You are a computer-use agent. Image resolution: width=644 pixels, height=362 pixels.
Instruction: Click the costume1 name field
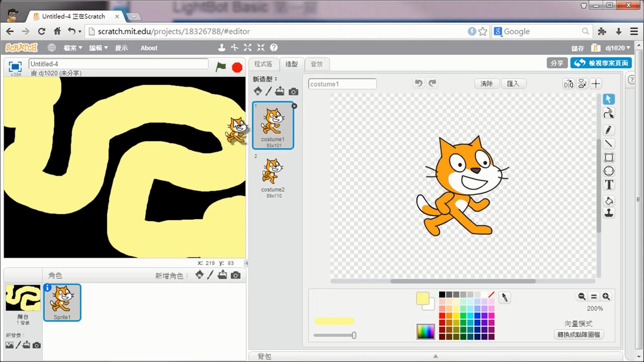point(342,84)
